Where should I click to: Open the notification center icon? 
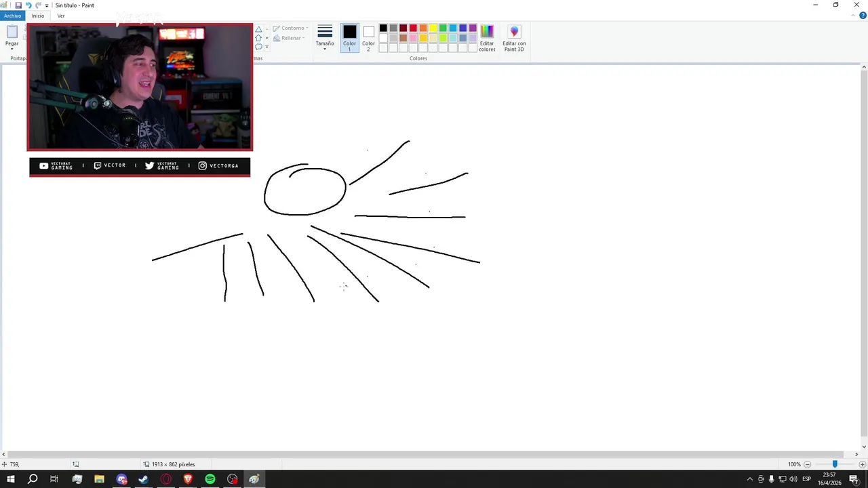(854, 479)
